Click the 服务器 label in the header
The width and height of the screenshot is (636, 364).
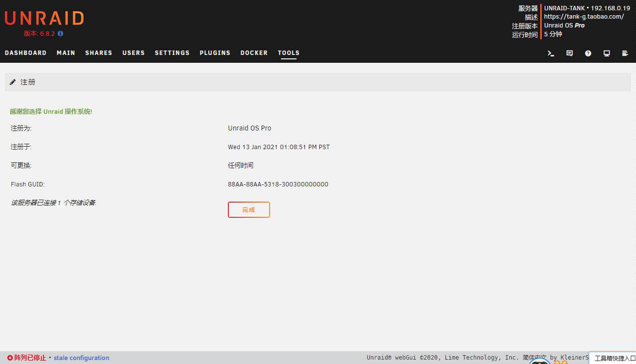click(528, 8)
